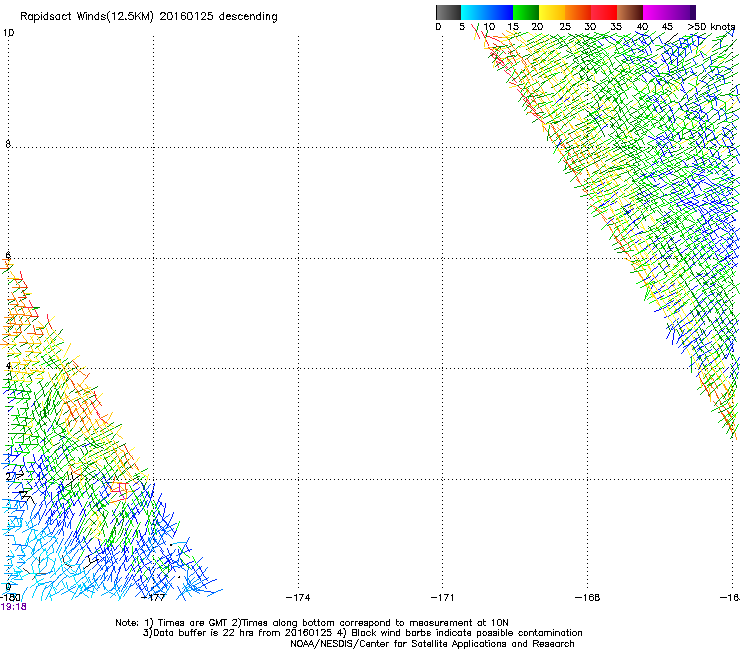The height and width of the screenshot is (650, 740).
Task: Click the latitude label '6' on axis
Action: coord(8,255)
